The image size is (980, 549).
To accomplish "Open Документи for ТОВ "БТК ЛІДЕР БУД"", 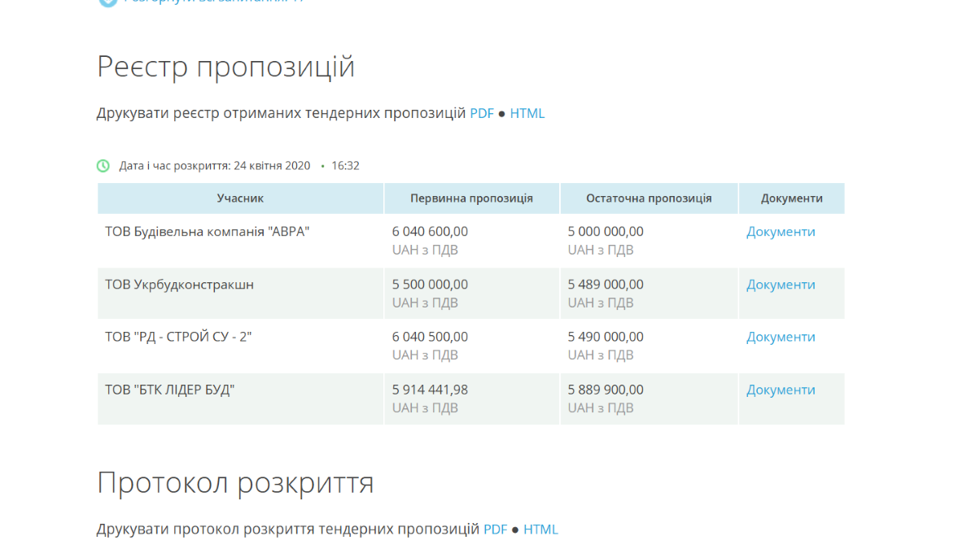I will click(x=781, y=390).
